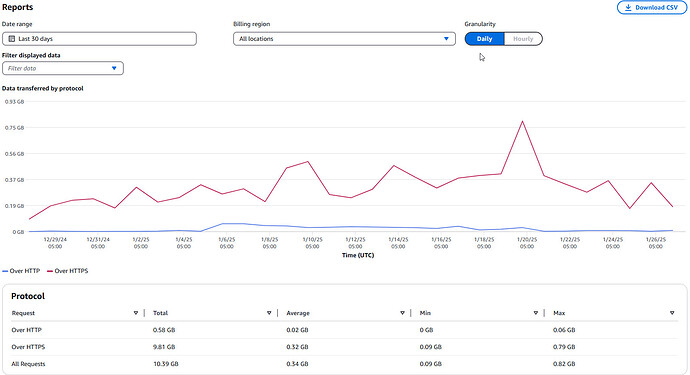Click the Average column header

click(x=298, y=313)
